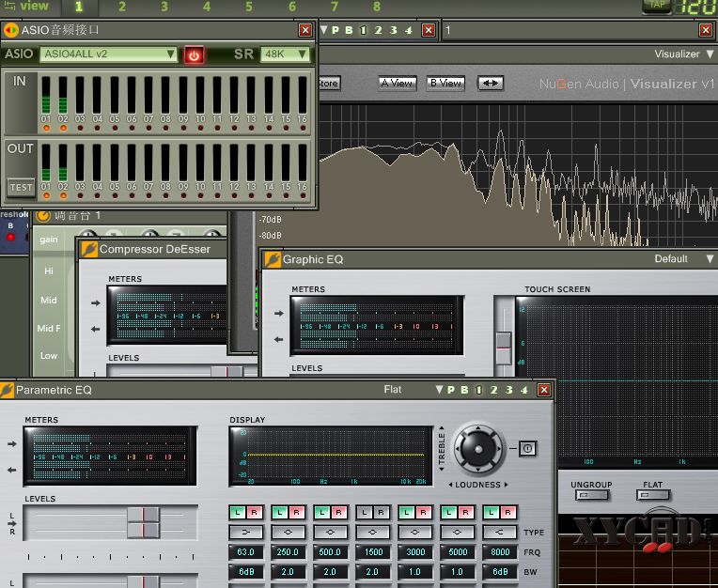Toggle the L channel of the 63.0 band

(x=237, y=513)
